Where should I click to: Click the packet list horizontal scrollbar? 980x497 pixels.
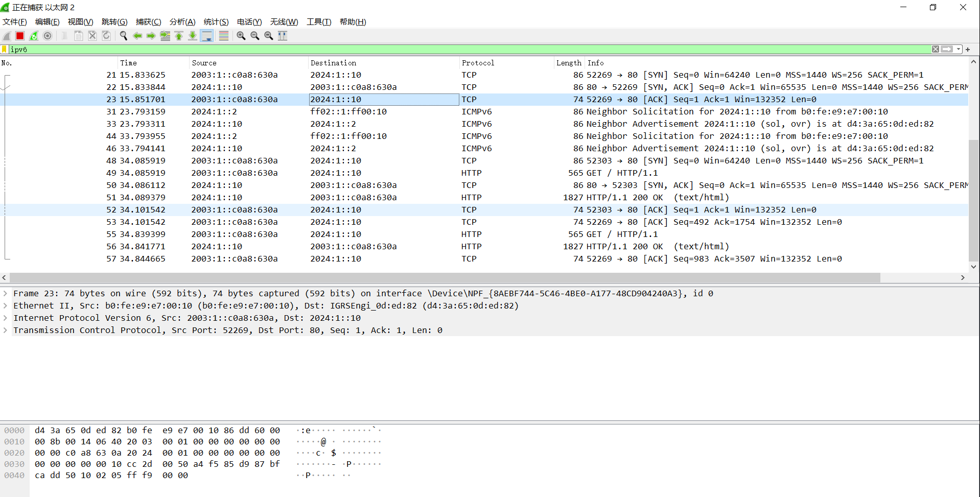click(x=445, y=277)
